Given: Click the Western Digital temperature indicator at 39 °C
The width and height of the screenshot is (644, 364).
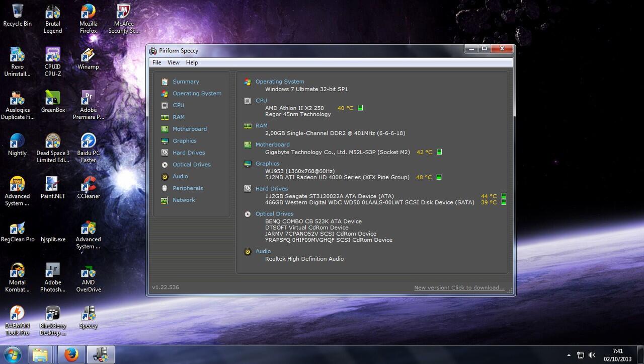Looking at the screenshot, I should tap(504, 202).
